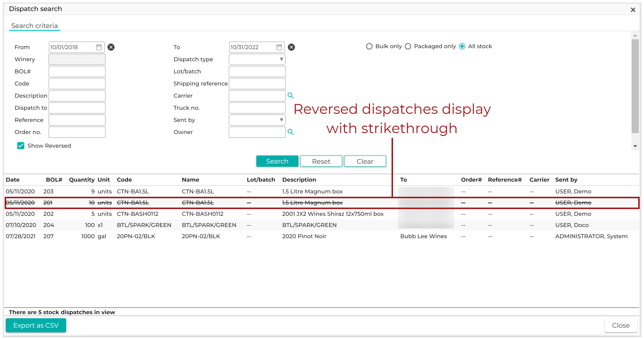Sort results by BOL# column header
This screenshot has height=339, width=644.
(x=54, y=180)
